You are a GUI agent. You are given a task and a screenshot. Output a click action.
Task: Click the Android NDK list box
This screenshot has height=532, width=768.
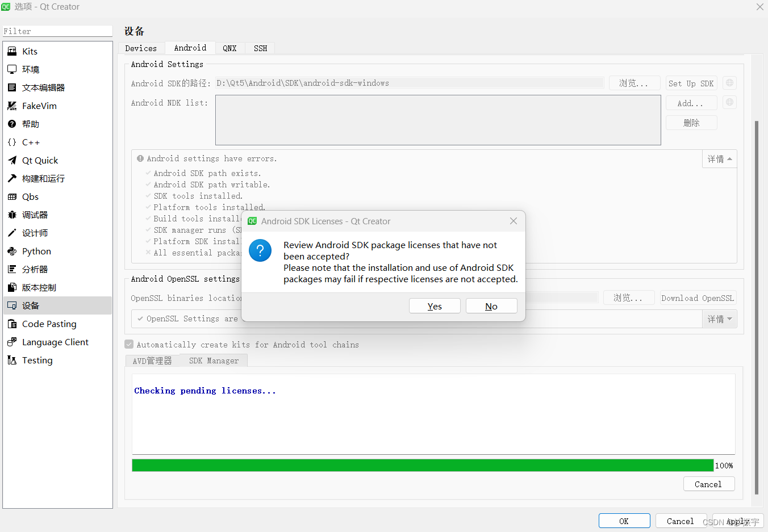(438, 120)
